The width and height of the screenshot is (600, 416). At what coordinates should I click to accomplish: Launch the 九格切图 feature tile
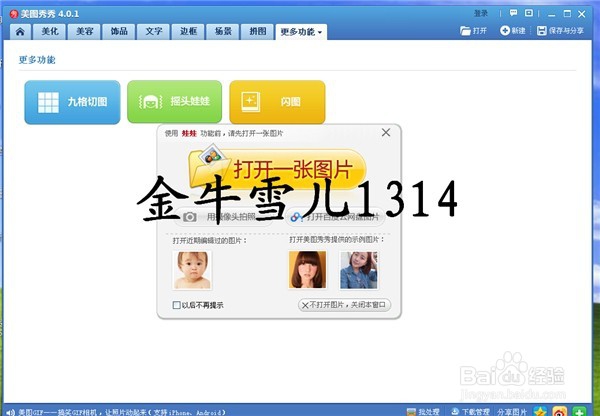pos(72,102)
